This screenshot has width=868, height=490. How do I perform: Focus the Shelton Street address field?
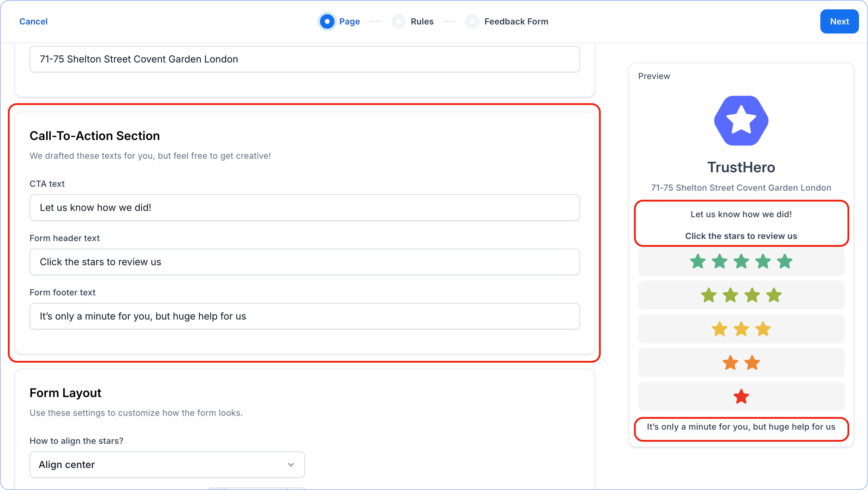click(x=304, y=59)
